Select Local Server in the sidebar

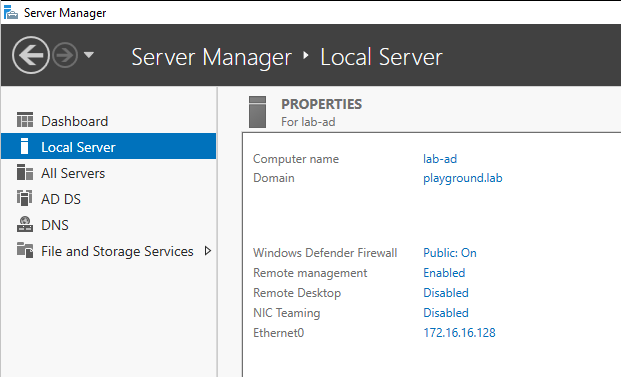click(x=109, y=147)
